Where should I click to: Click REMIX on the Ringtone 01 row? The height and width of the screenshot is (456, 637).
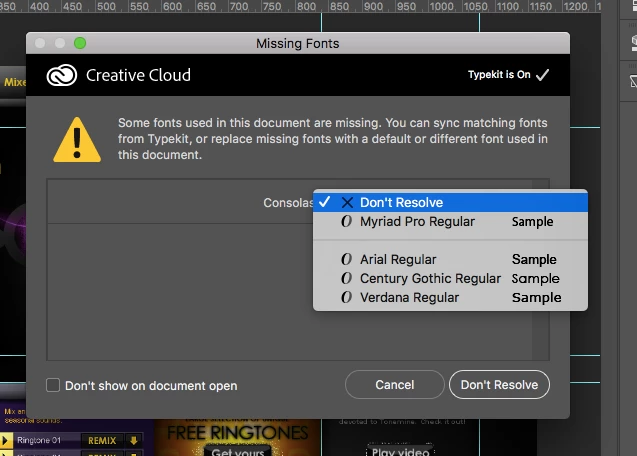pos(102,441)
